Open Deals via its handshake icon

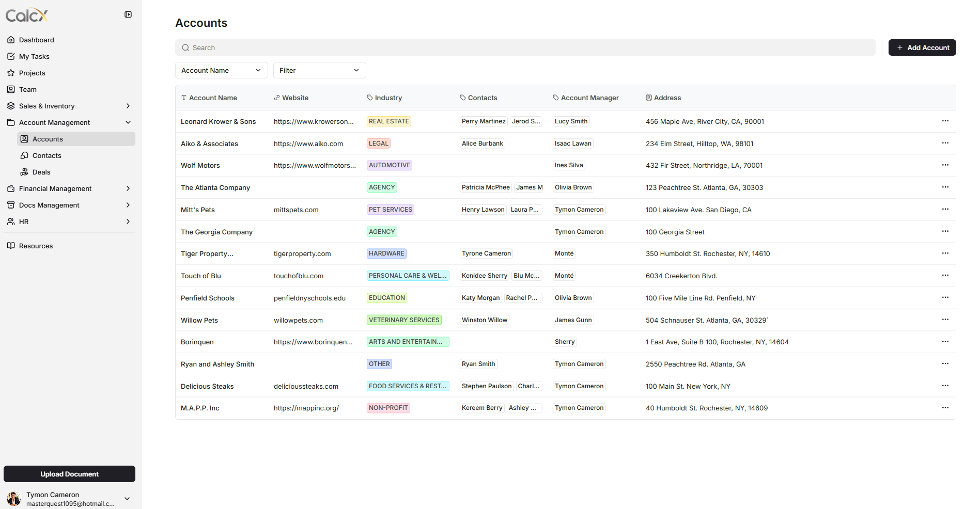pyautogui.click(x=24, y=172)
